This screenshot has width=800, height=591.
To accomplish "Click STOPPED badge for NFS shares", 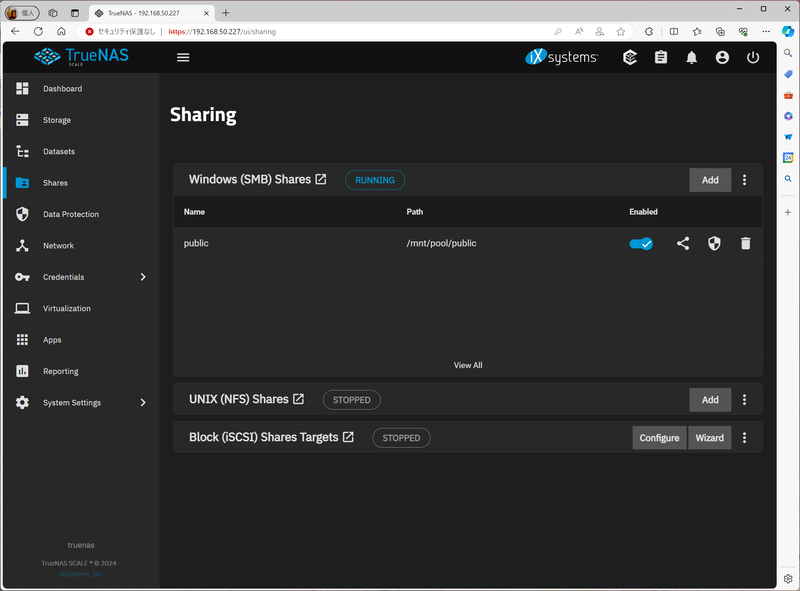I will pyautogui.click(x=352, y=400).
